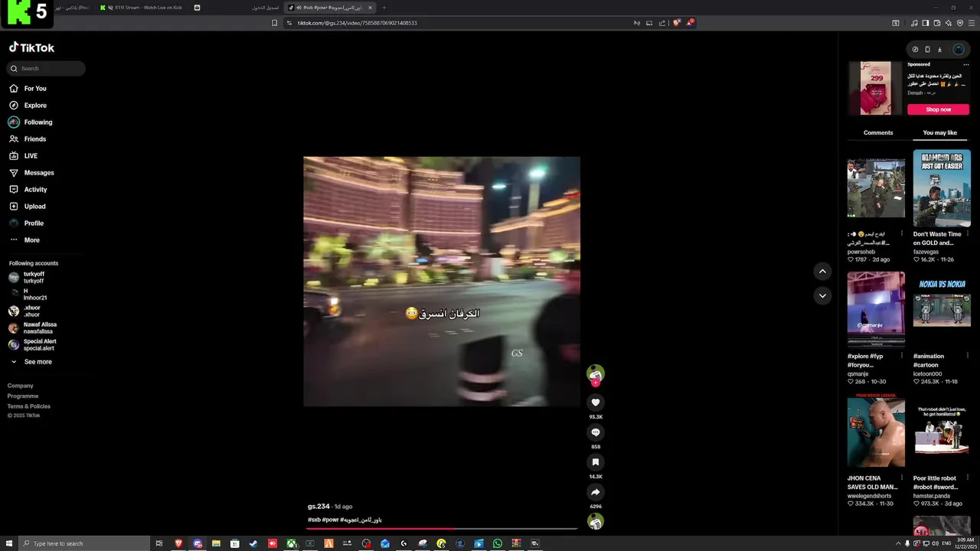Open options dots on powrsoheb card
The height and width of the screenshot is (551, 980).
[901, 234]
